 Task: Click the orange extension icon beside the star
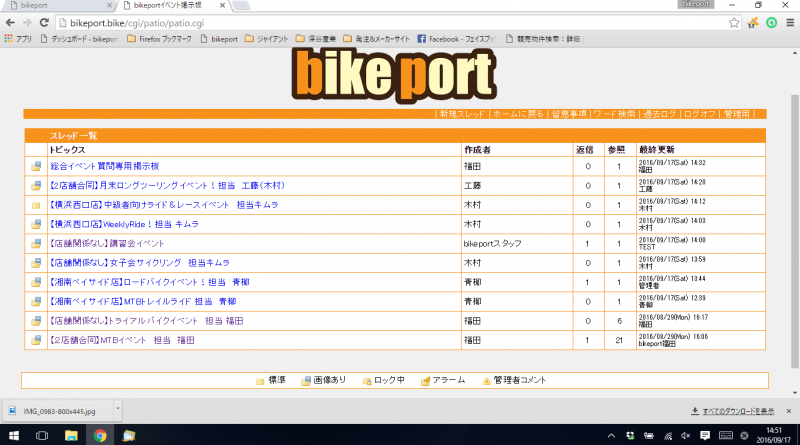coord(753,22)
